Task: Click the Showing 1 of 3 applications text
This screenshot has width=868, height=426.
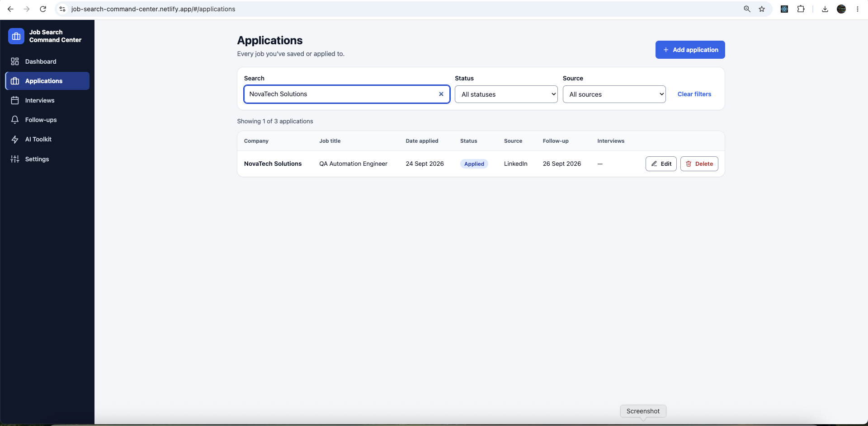Action: point(275,121)
